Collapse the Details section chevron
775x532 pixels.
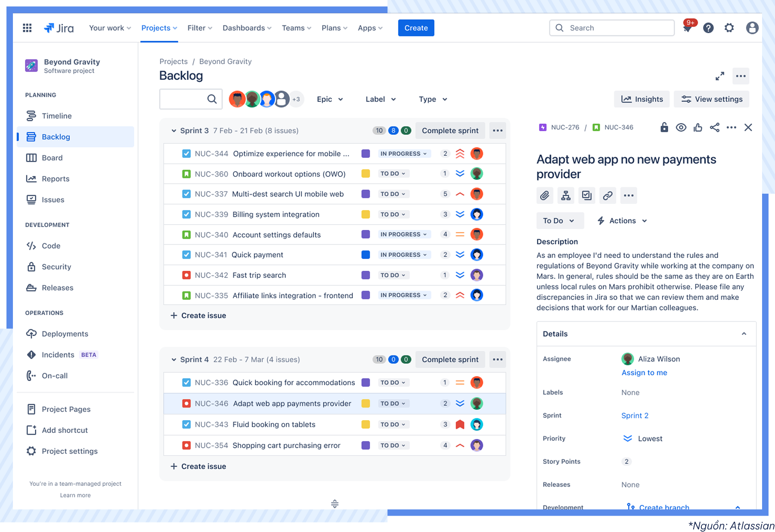[744, 334]
